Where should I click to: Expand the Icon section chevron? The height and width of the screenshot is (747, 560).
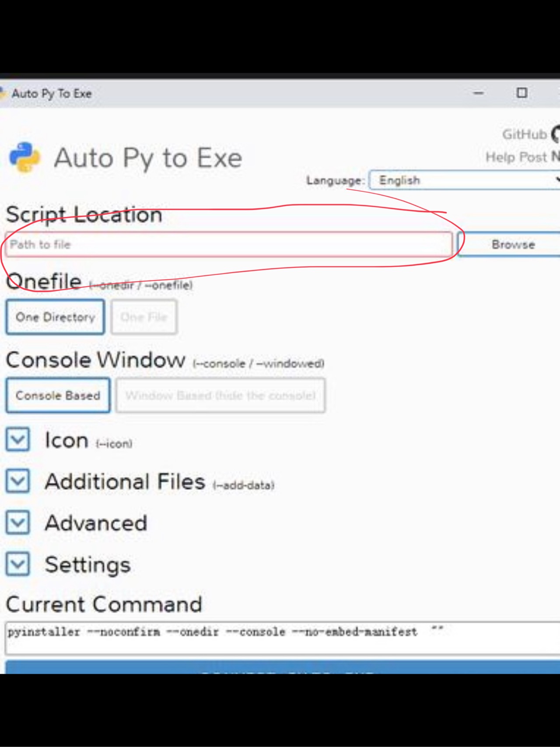[x=18, y=439]
